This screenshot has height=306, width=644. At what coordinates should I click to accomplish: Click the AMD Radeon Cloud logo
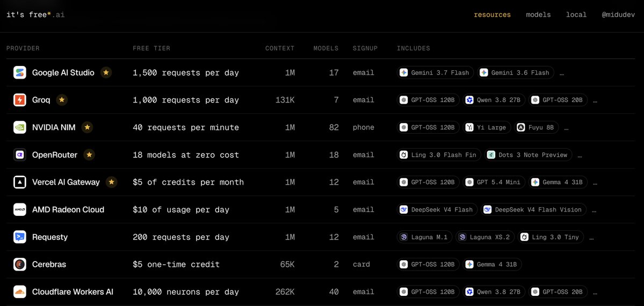click(x=20, y=209)
